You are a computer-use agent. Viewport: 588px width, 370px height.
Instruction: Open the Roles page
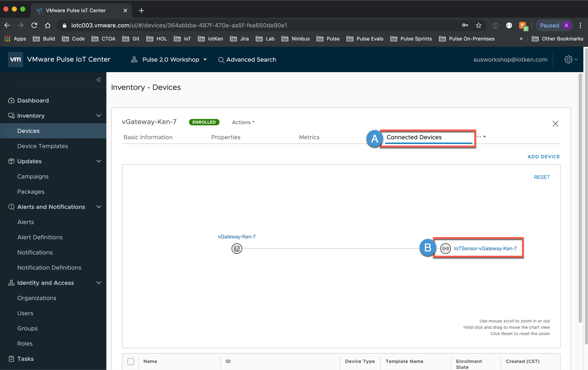[25, 344]
